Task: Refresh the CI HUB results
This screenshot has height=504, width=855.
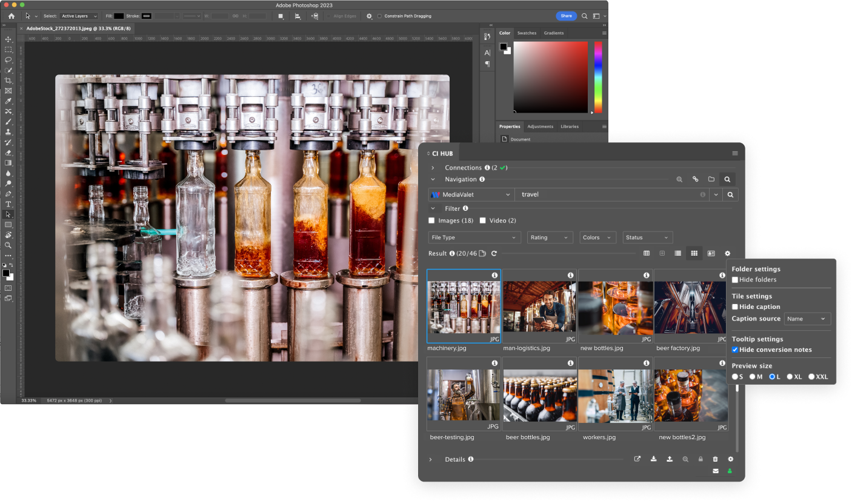Action: coord(494,253)
